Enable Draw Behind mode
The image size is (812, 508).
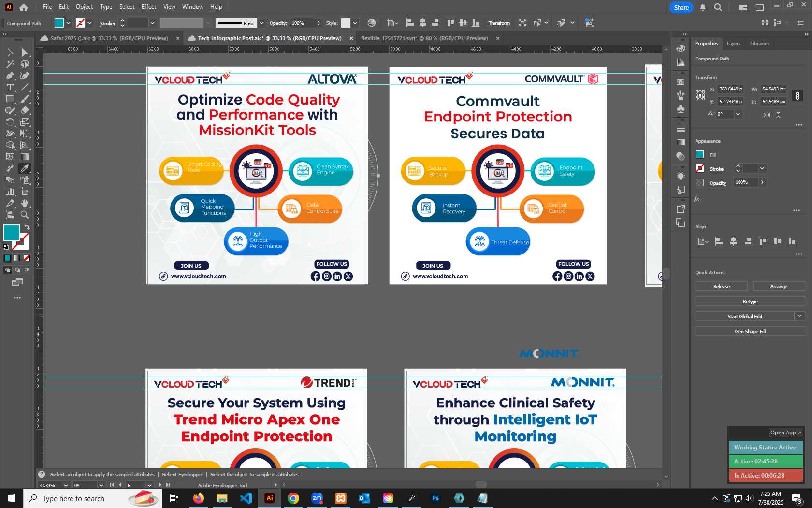17,270
